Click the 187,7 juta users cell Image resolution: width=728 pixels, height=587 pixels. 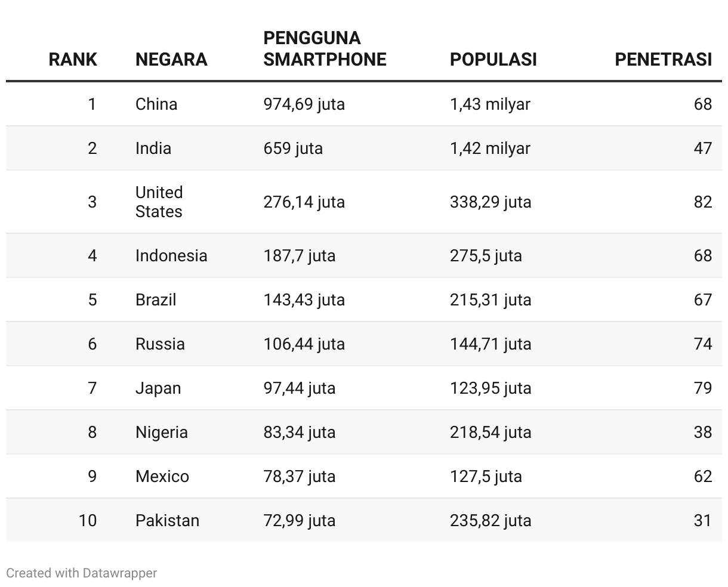300,255
